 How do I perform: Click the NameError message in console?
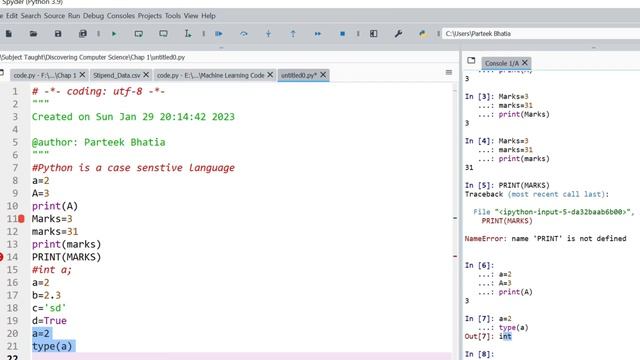point(545,239)
